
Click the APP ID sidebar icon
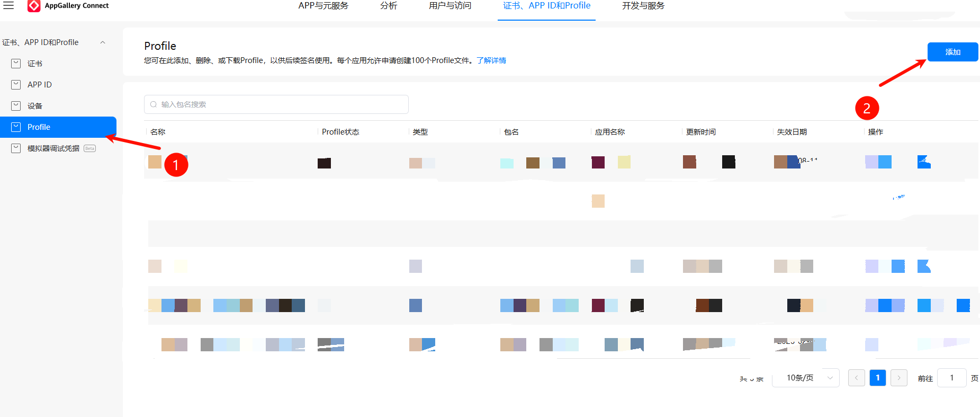16,85
